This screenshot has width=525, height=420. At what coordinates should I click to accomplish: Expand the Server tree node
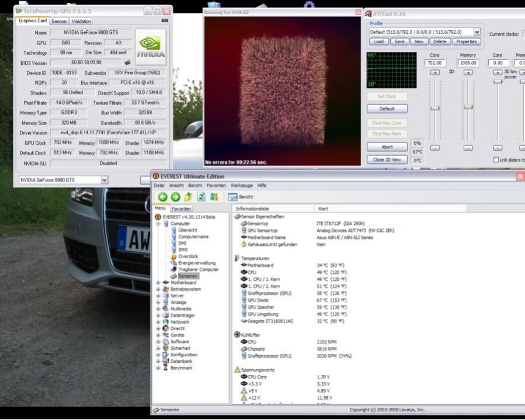coord(158,296)
